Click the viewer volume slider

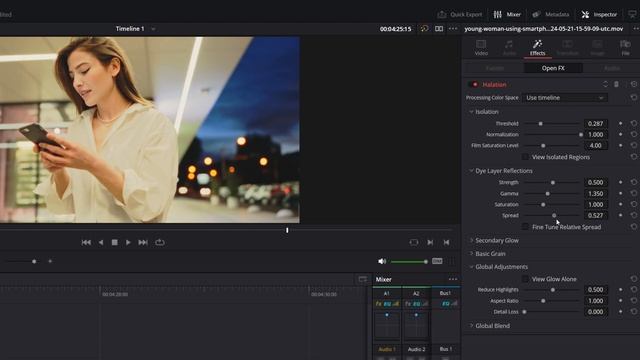(x=409, y=262)
